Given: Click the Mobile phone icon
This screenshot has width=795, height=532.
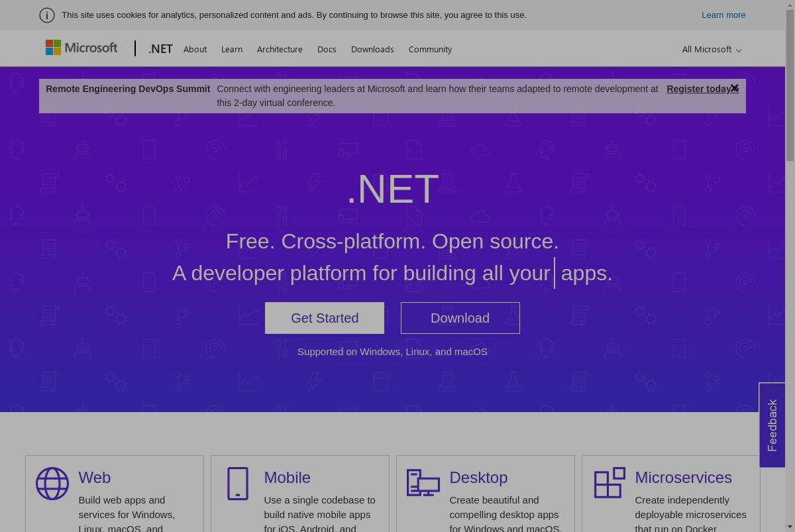Looking at the screenshot, I should [x=238, y=484].
